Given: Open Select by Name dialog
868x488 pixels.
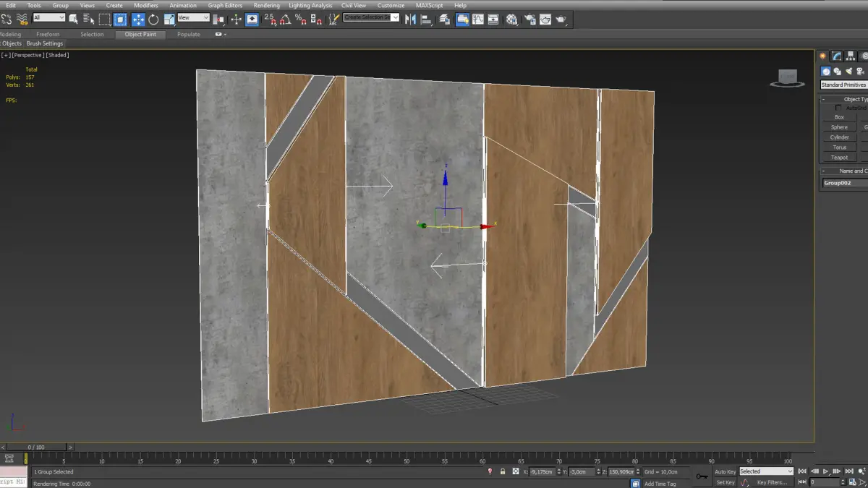Looking at the screenshot, I should pyautogui.click(x=88, y=19).
